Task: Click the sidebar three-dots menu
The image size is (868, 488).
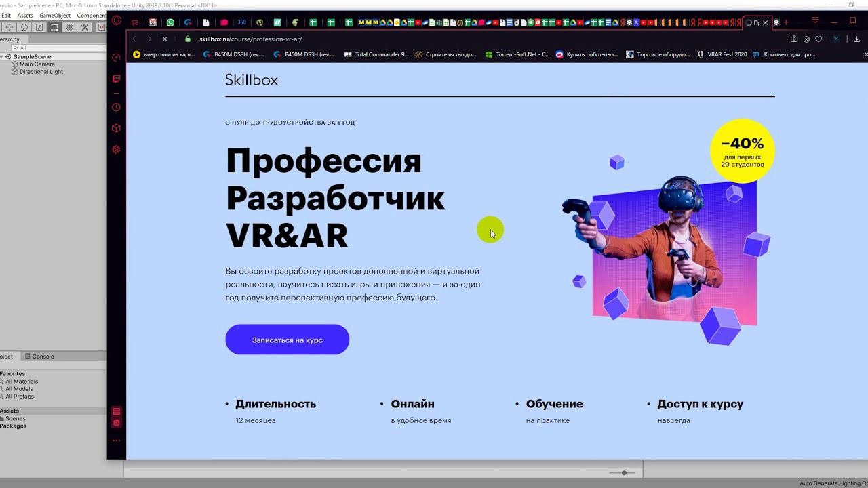Action: [x=116, y=441]
